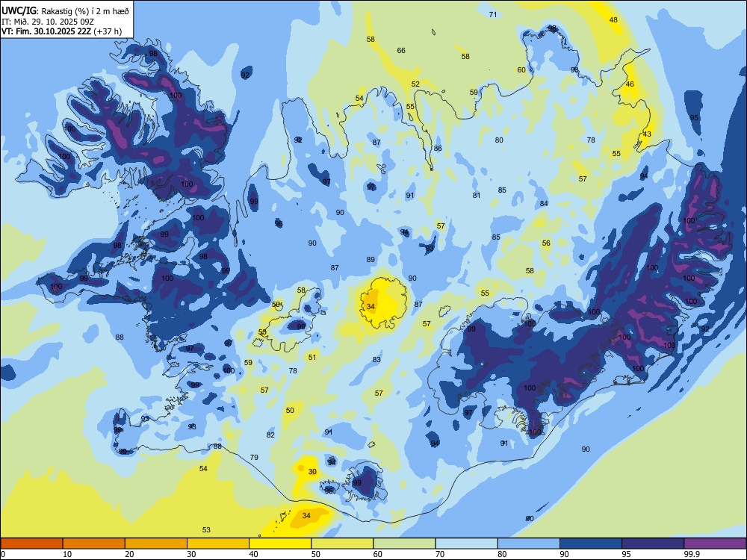Click the orange 10–20 legend swatch
Image resolution: width=747 pixels, height=560 pixels.
point(94,544)
